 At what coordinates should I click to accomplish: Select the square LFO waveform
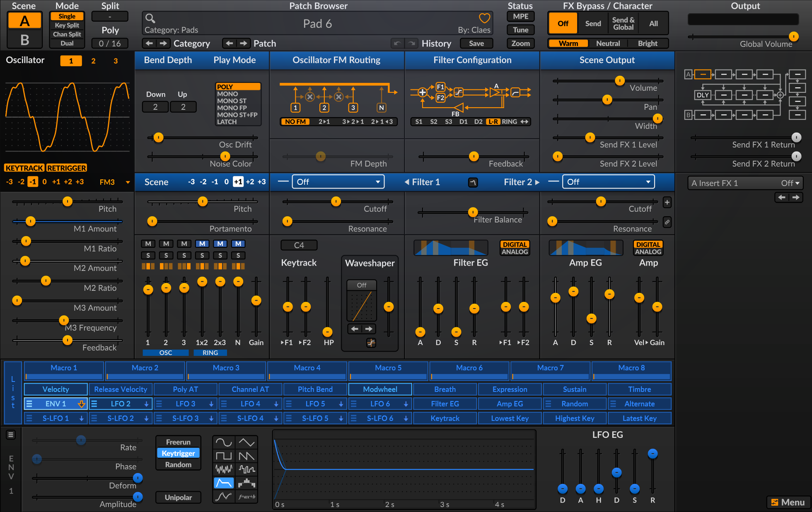click(224, 456)
